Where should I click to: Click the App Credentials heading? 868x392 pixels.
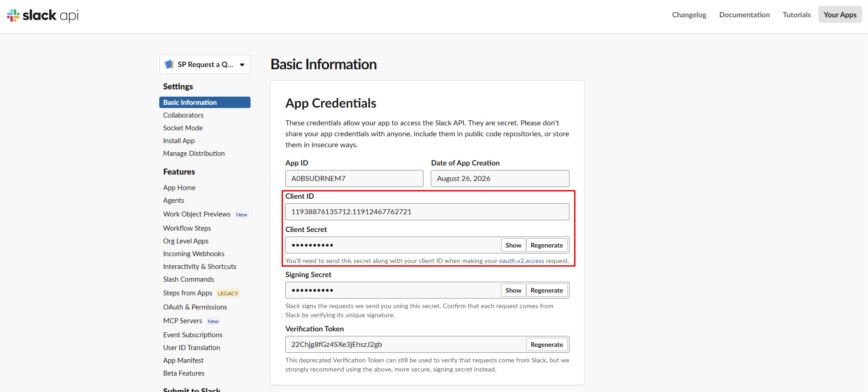pyautogui.click(x=331, y=103)
